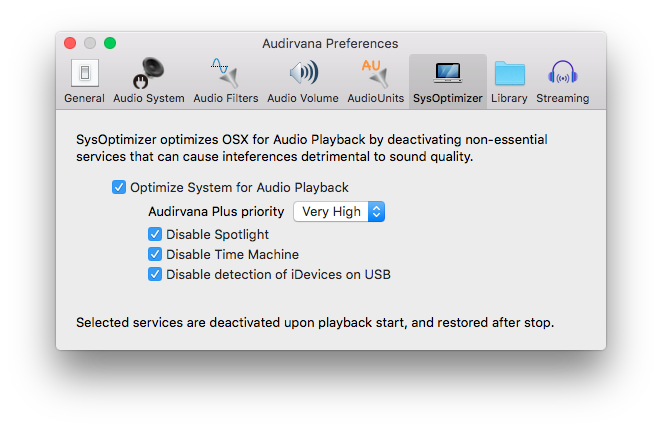Switch to the Streaming tab label
This screenshot has width=662, height=430.
click(x=562, y=98)
